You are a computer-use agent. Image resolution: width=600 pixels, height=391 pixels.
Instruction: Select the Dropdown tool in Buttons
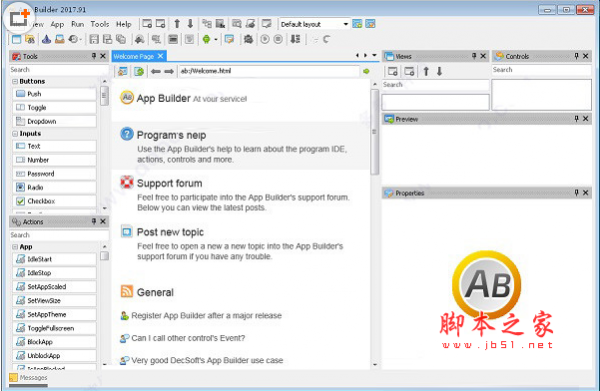[54, 122]
